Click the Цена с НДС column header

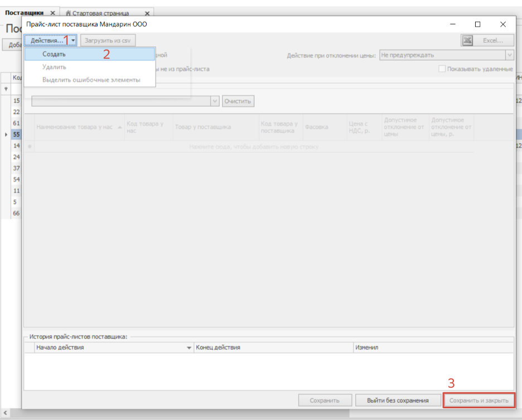(364, 127)
